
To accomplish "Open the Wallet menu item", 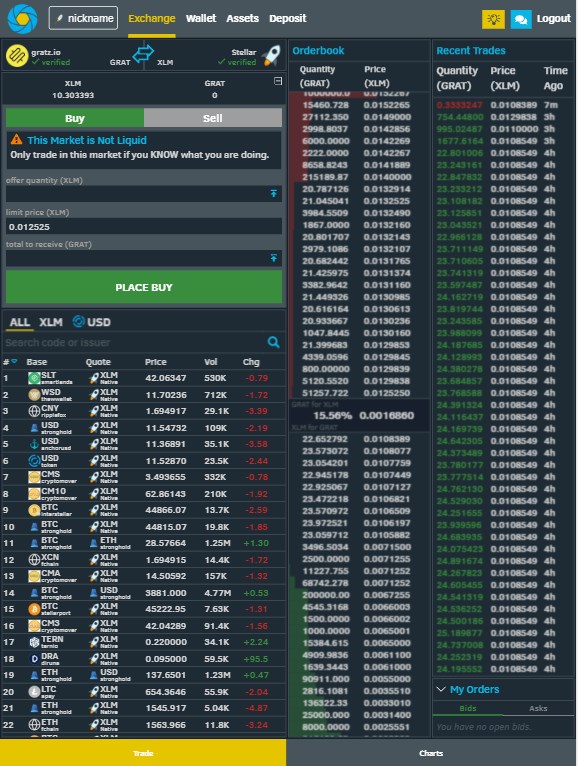I will click(x=201, y=19).
